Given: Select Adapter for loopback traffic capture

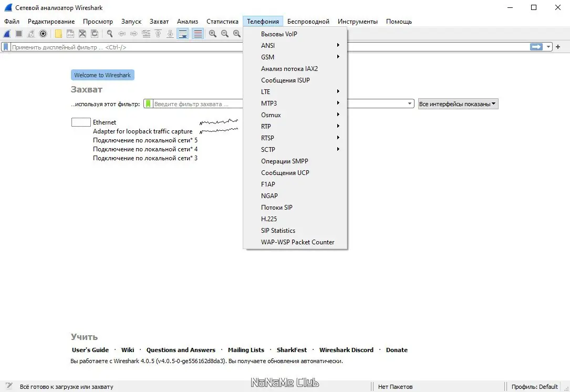Looking at the screenshot, I should 142,131.
